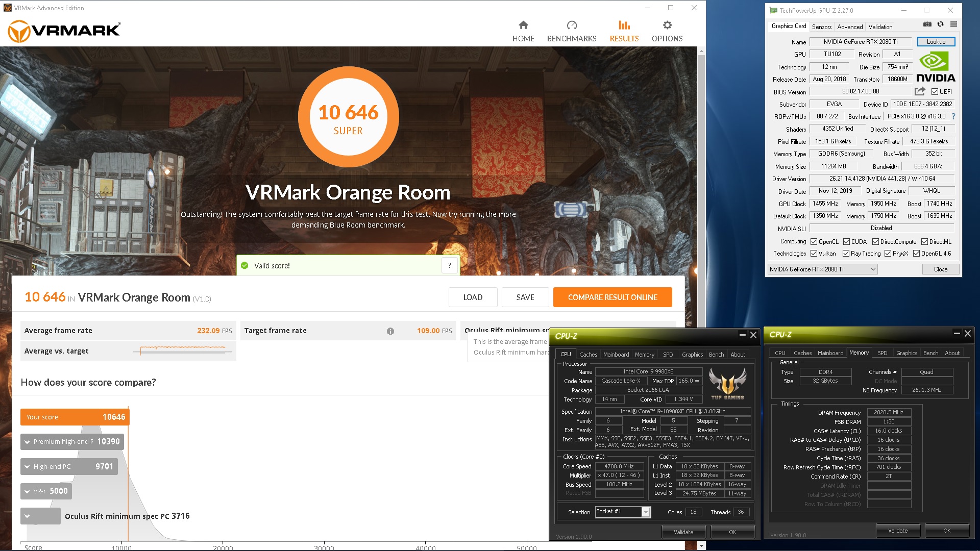Toggle the DirectCompute checkbox
Image resolution: width=980 pixels, height=551 pixels.
(x=876, y=242)
